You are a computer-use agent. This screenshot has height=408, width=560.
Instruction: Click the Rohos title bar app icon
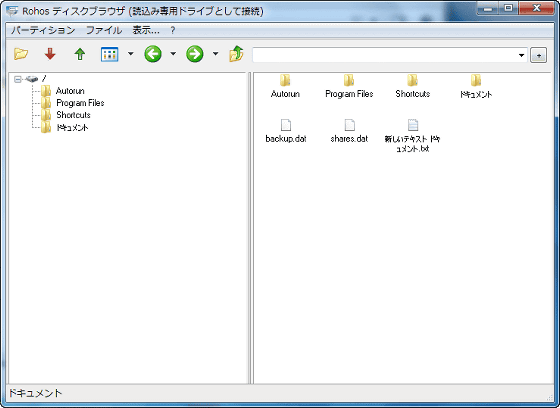12,11
